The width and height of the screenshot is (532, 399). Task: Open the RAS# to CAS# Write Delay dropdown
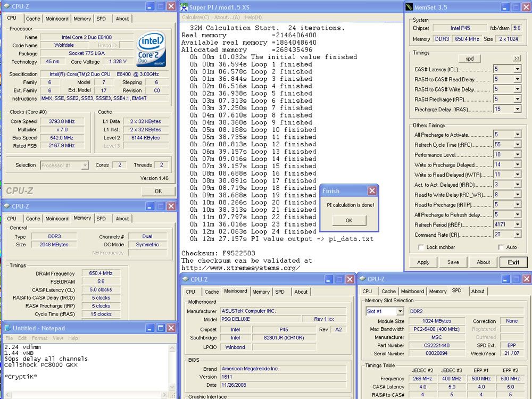(518, 89)
